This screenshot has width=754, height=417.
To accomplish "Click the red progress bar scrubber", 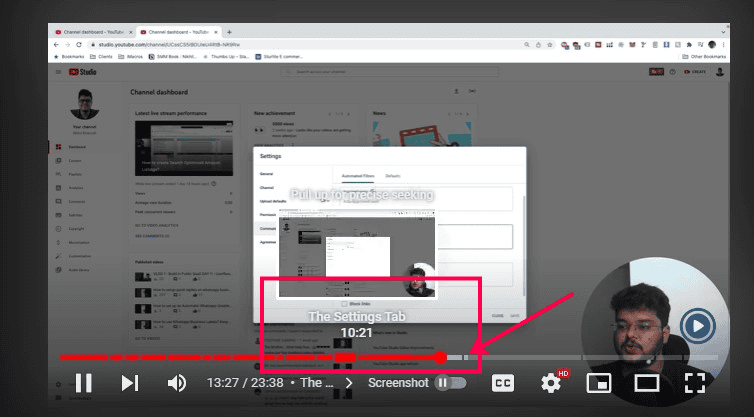I will pyautogui.click(x=441, y=357).
